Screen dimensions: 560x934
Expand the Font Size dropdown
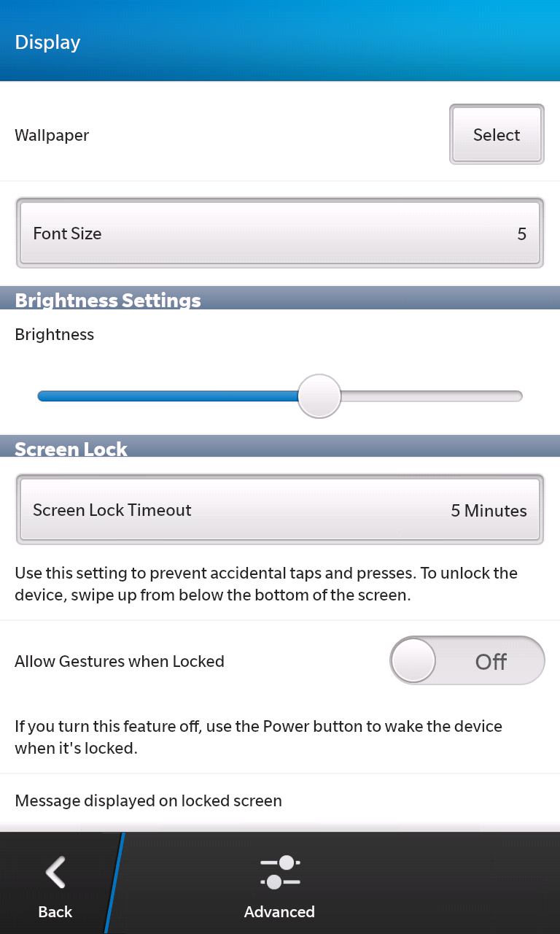(x=280, y=233)
